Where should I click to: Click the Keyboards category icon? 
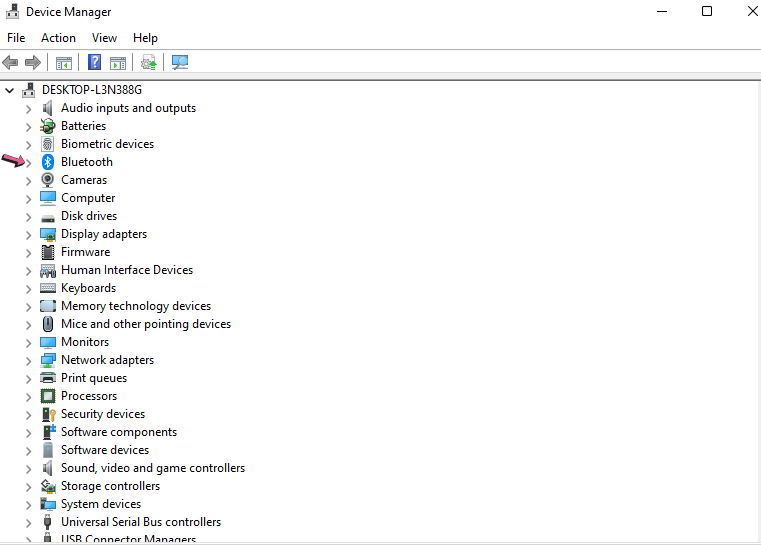point(48,288)
